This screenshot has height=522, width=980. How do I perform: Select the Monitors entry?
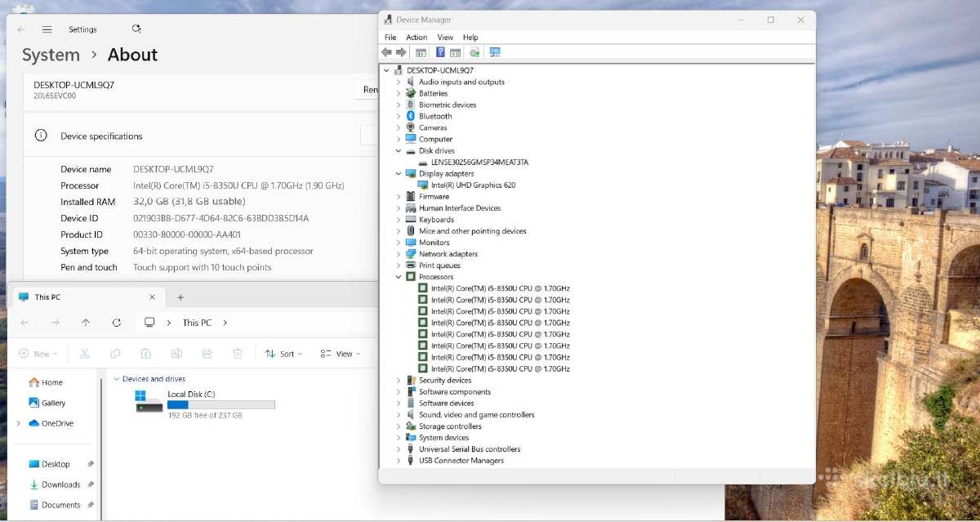coord(434,243)
